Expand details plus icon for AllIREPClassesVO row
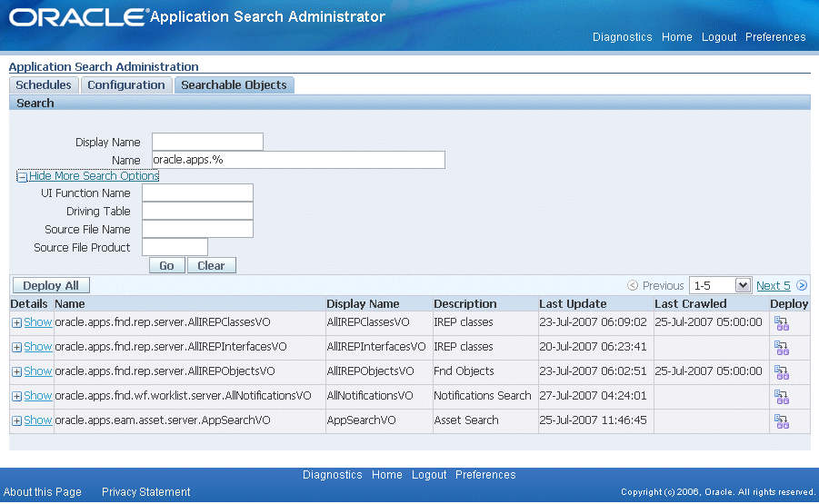 pos(16,323)
